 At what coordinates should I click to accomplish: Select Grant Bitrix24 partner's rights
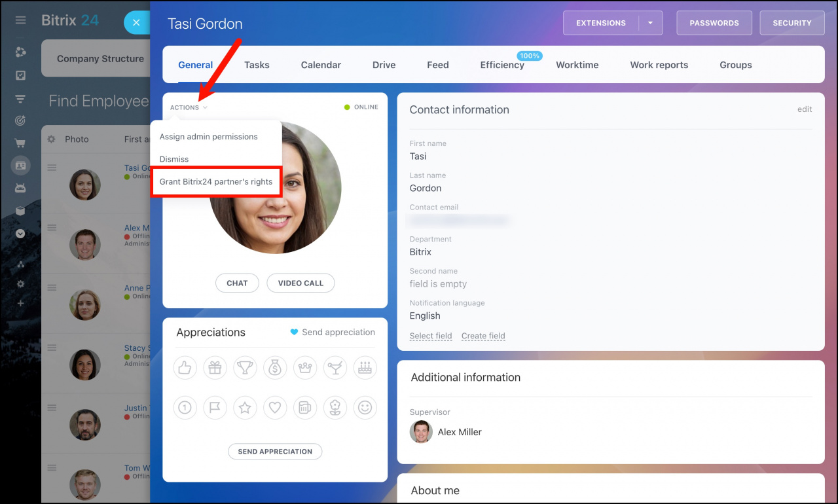(x=216, y=182)
